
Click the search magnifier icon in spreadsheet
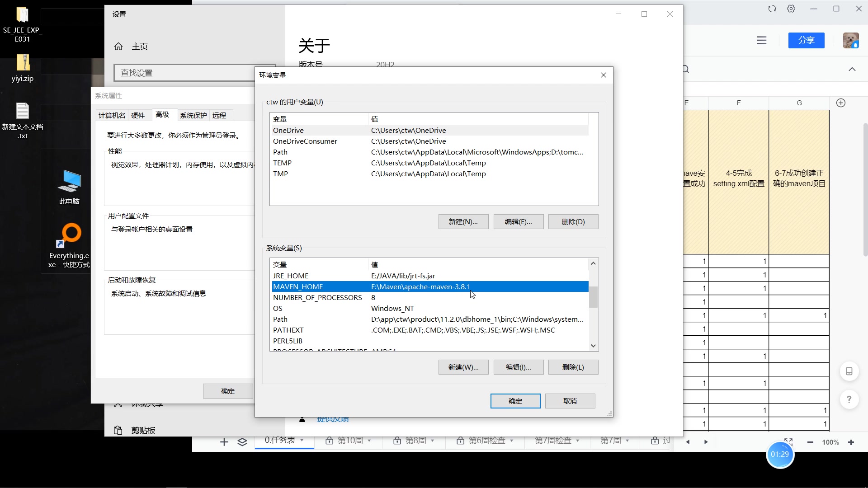click(x=686, y=69)
